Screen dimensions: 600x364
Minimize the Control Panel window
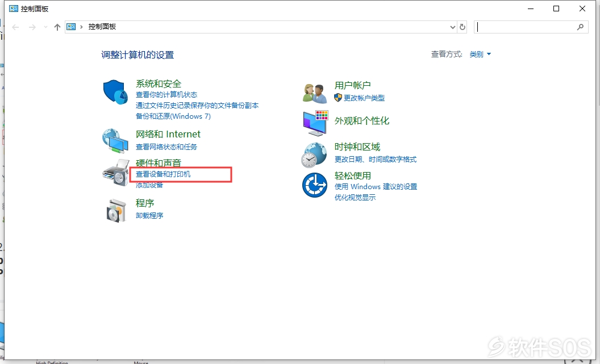(531, 9)
